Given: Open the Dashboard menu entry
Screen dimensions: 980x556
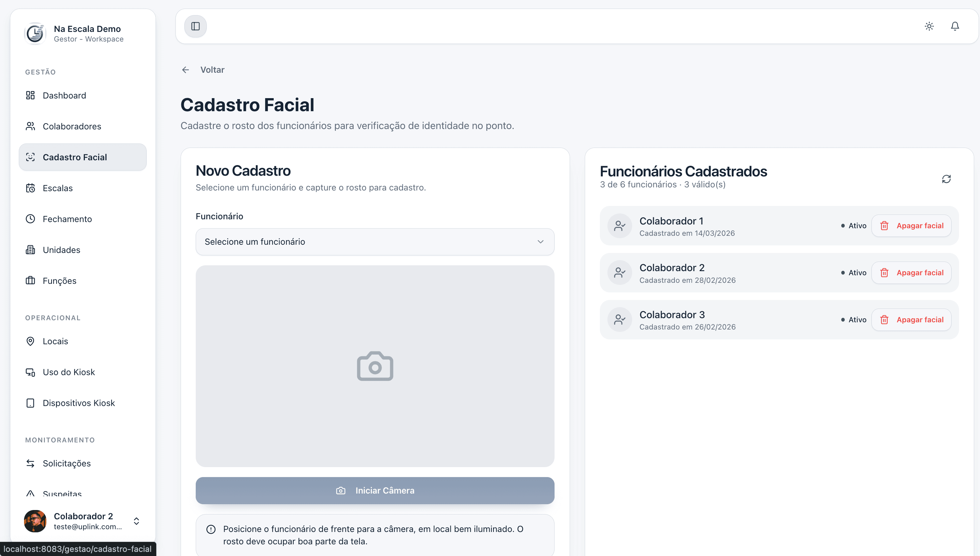Looking at the screenshot, I should tap(64, 95).
